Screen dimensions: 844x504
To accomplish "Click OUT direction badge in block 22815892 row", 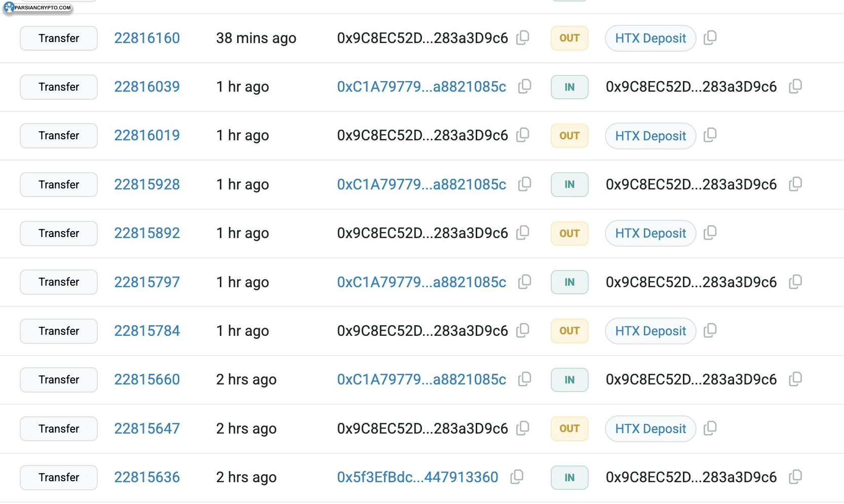I will [x=569, y=234].
